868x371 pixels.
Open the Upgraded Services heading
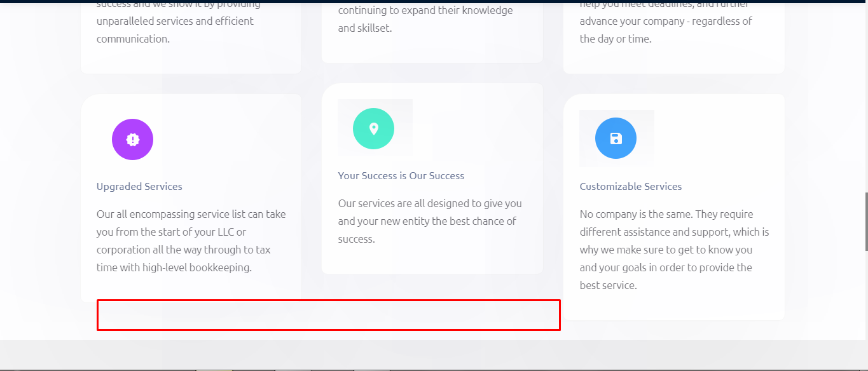tap(139, 187)
